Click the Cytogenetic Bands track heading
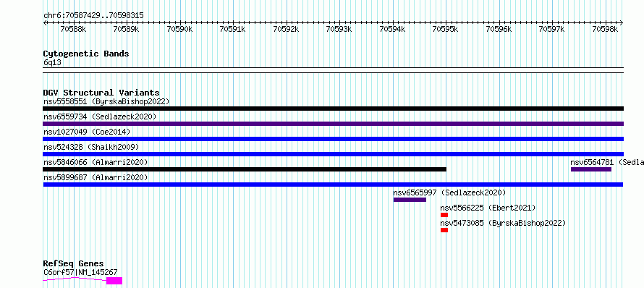The width and height of the screenshot is (644, 288). click(x=86, y=54)
